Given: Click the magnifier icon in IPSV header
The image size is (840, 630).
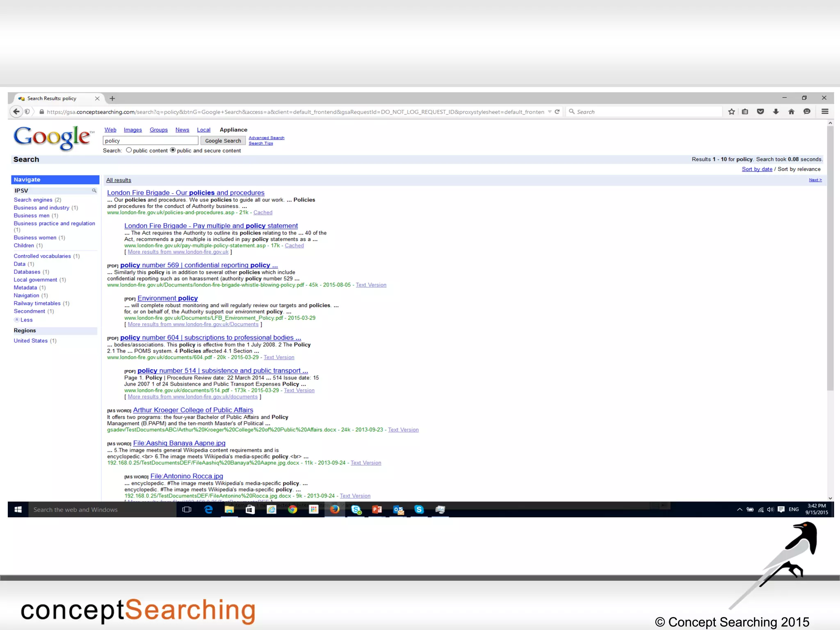Looking at the screenshot, I should (94, 190).
